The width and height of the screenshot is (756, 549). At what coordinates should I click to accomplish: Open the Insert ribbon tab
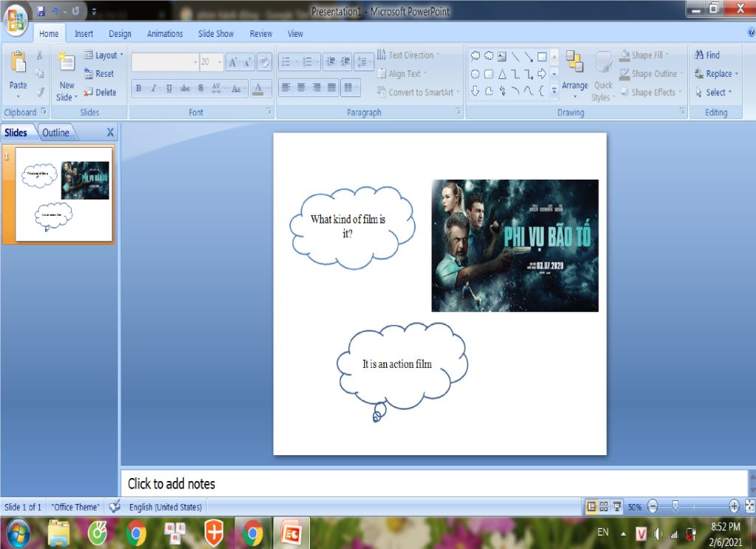tap(84, 34)
